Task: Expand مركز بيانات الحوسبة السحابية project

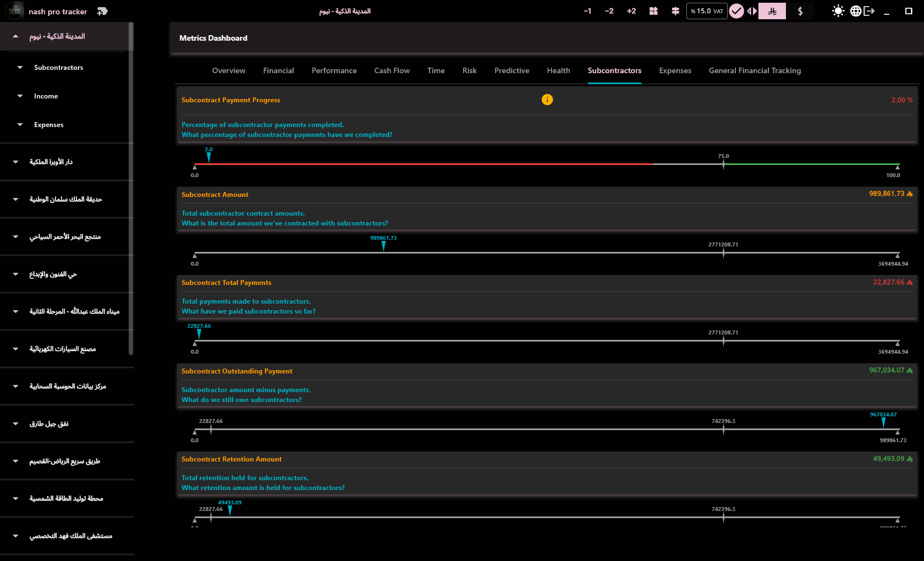Action: pyautogui.click(x=15, y=386)
